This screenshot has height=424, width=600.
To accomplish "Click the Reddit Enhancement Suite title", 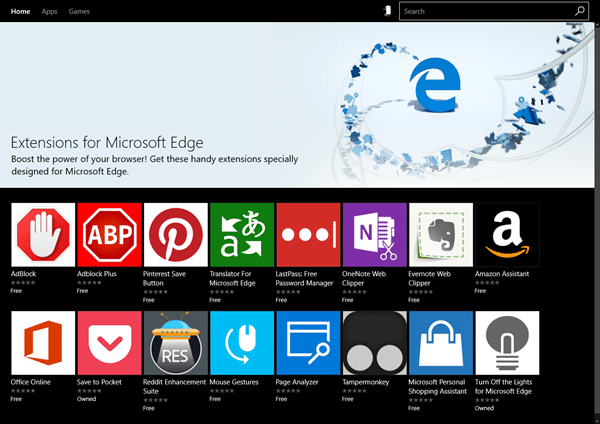I will coord(174,386).
